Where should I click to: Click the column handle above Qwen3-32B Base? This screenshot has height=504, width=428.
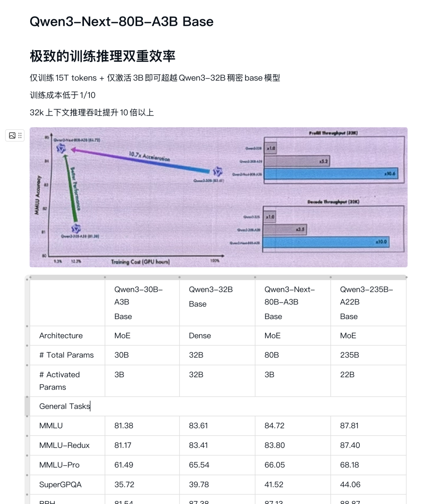180,277
